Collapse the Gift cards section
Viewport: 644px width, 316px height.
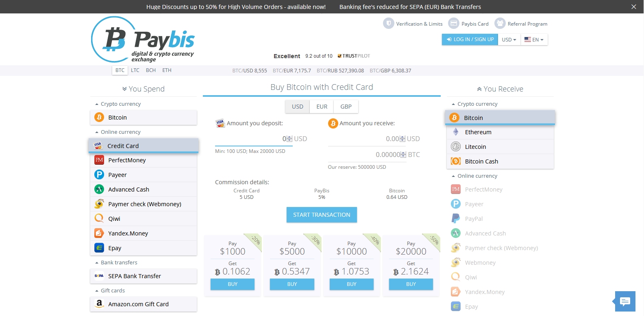pos(110,290)
